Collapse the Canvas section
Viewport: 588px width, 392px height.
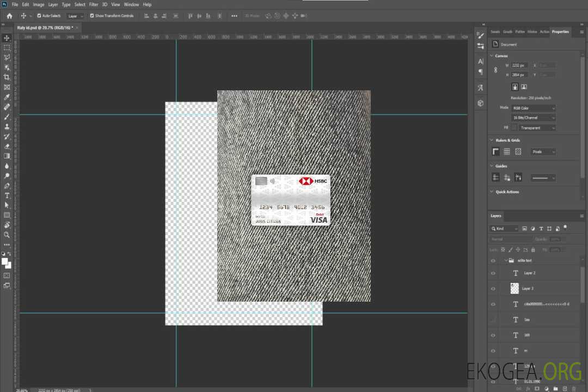[x=492, y=56]
